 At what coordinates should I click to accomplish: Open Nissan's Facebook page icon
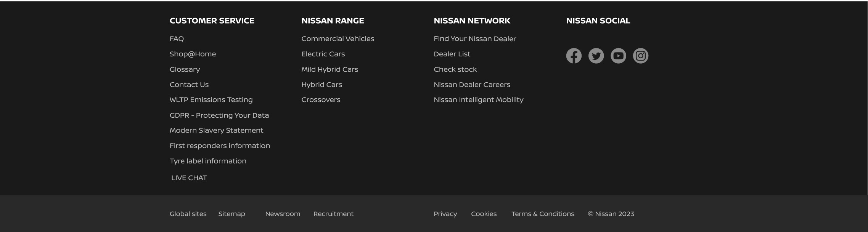[x=574, y=56]
